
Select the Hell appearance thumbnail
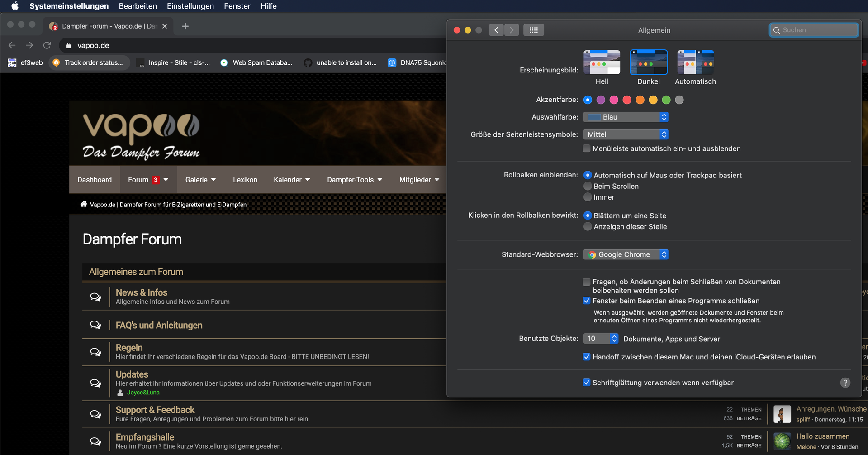pyautogui.click(x=602, y=62)
